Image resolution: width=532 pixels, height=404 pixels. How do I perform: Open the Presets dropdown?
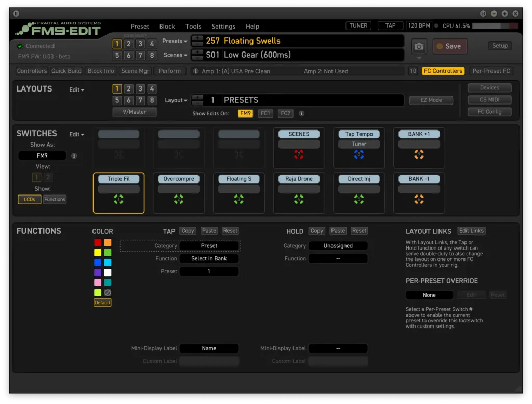point(175,41)
